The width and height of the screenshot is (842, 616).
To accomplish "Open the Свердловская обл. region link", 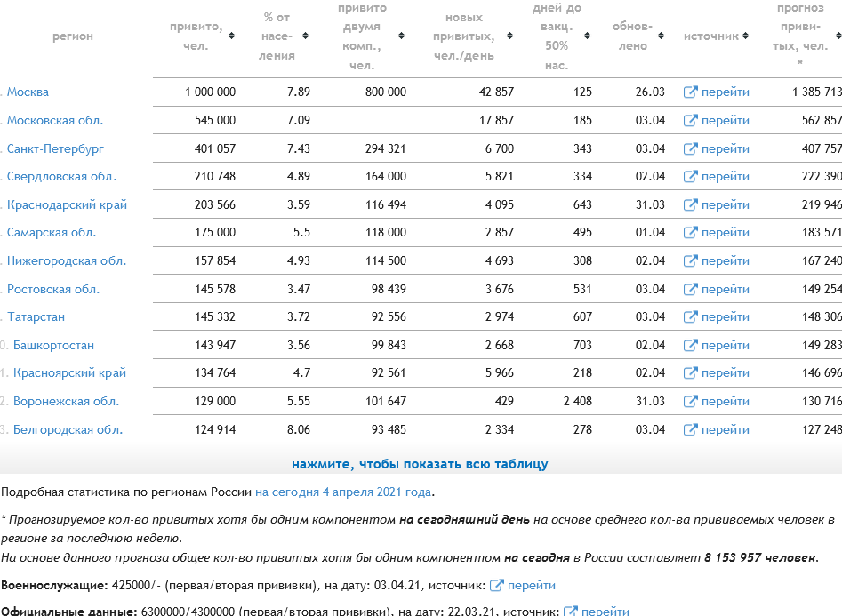I will coord(61,177).
